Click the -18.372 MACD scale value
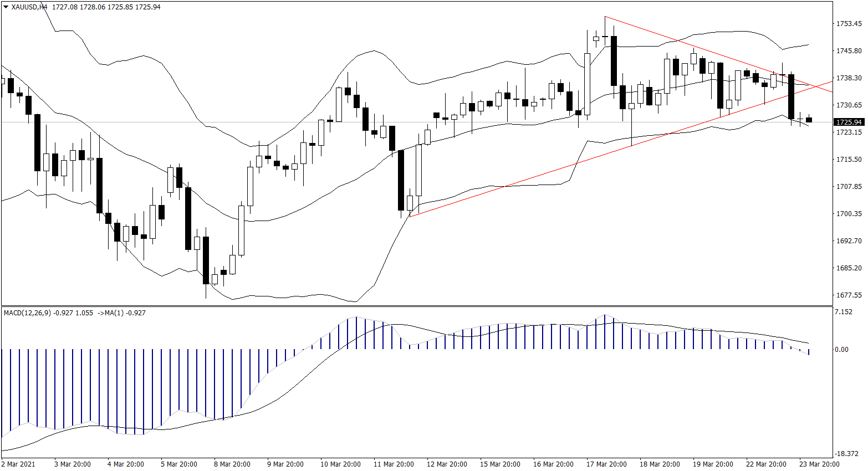Image resolution: width=868 pixels, height=471 pixels. pyautogui.click(x=845, y=453)
